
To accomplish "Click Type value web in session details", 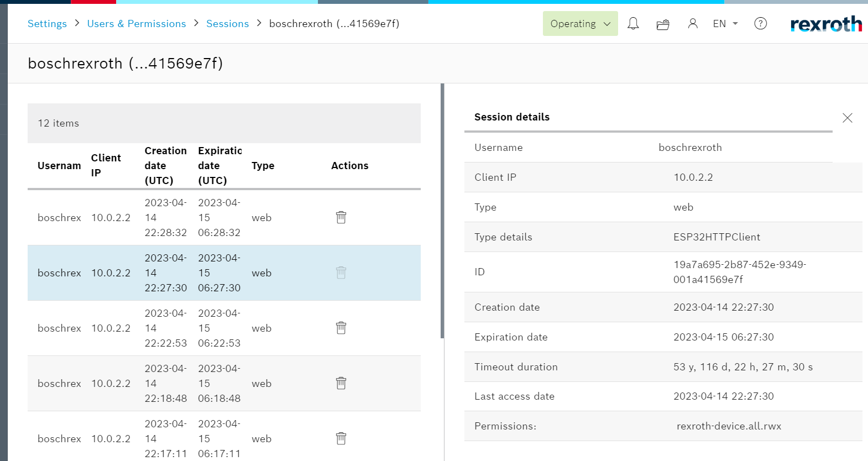I will point(683,207).
